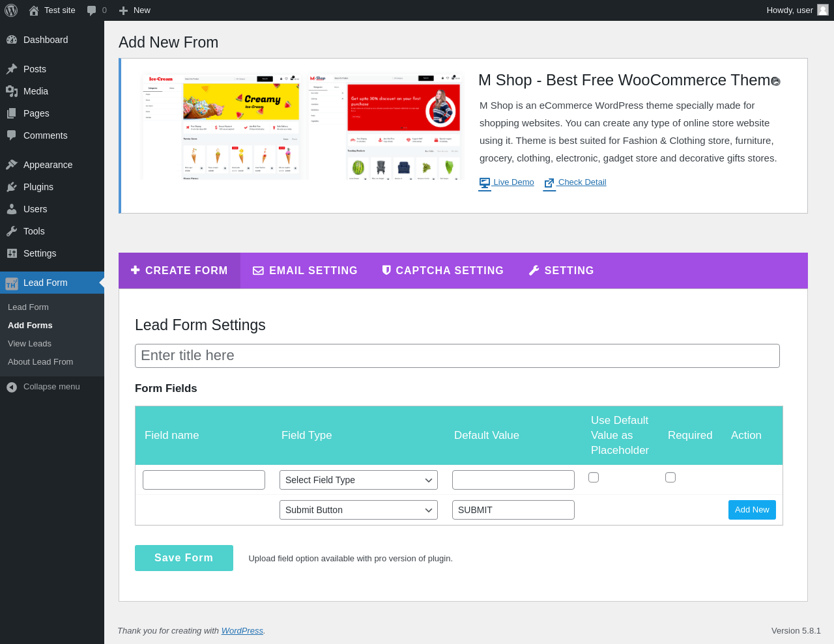Open the Select Field Type dropdown
This screenshot has height=644, width=834.
[x=358, y=480]
